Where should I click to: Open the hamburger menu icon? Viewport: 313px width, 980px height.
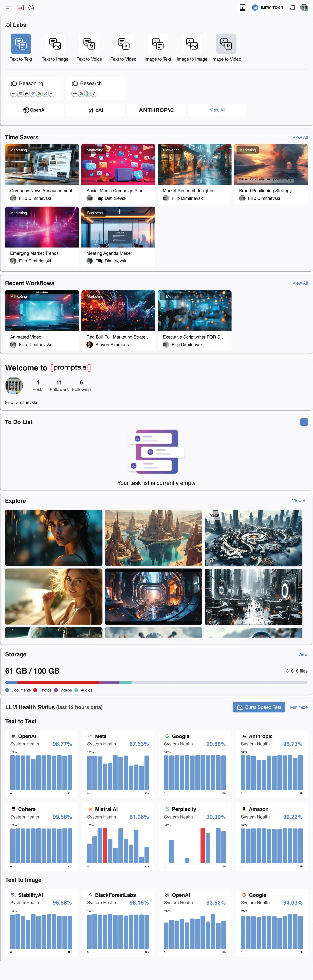pos(9,8)
